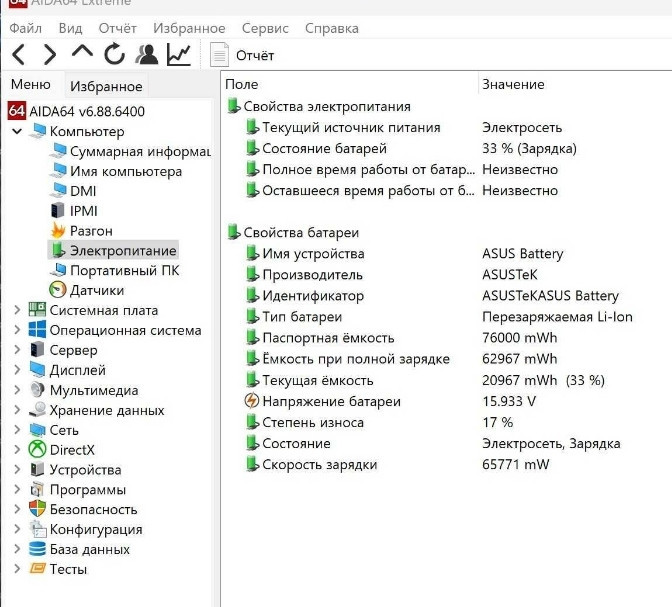The image size is (672, 607).
Task: Click the Дисплей monitor icon
Action: [x=37, y=370]
